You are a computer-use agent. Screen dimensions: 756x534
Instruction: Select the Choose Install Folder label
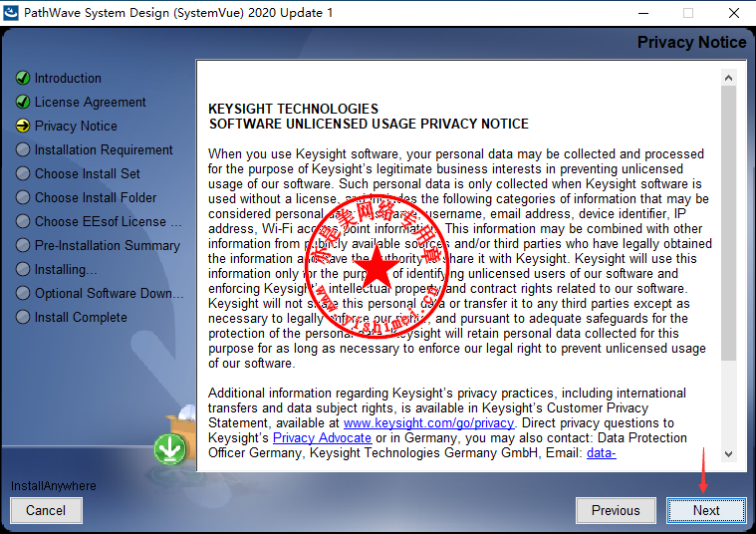point(96,198)
